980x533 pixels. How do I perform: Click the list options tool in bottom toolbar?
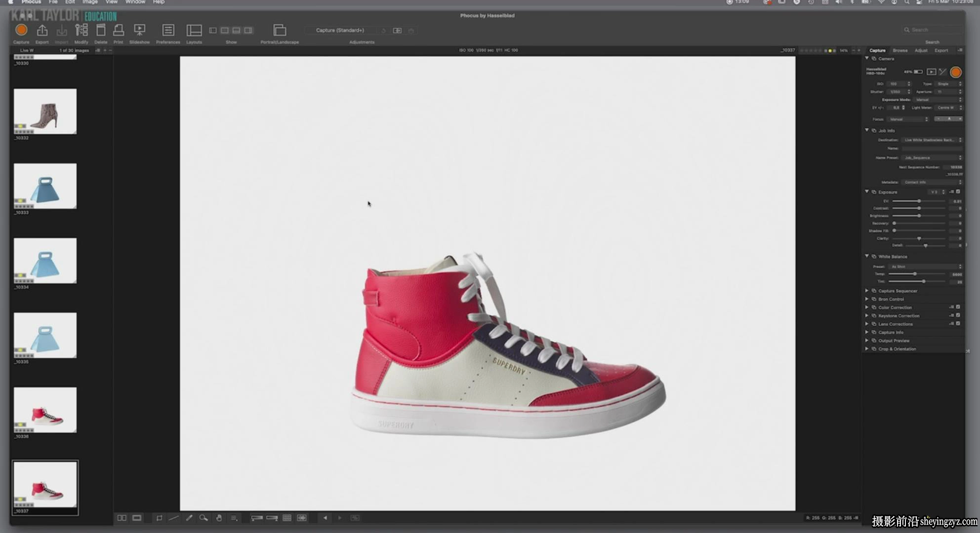tap(234, 518)
